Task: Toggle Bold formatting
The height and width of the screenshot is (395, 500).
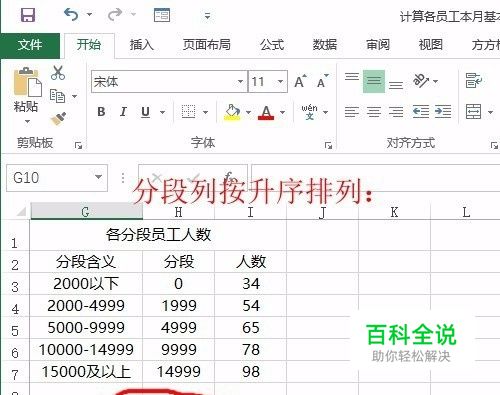Action: [x=101, y=112]
